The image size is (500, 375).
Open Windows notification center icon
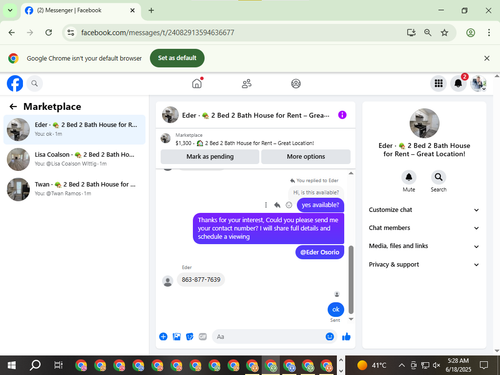(484, 366)
